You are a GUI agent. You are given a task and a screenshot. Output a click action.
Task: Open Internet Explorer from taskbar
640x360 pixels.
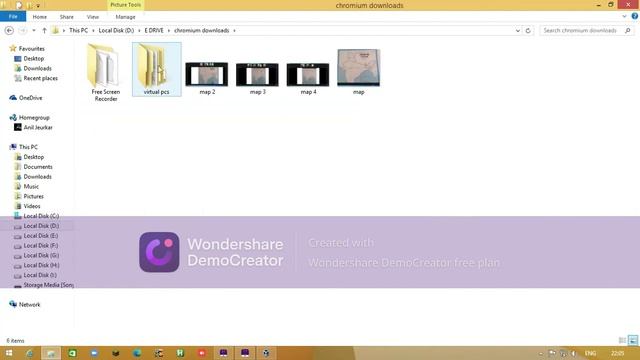pyautogui.click(x=30, y=353)
